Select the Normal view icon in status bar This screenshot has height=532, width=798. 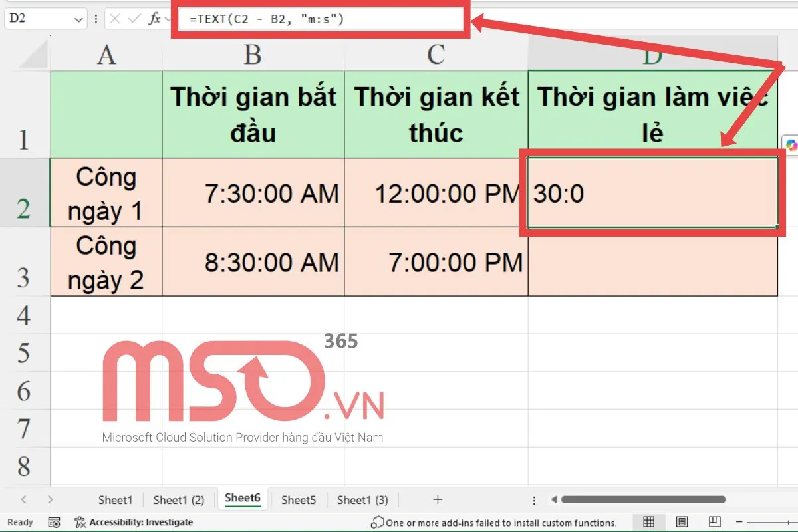648,522
